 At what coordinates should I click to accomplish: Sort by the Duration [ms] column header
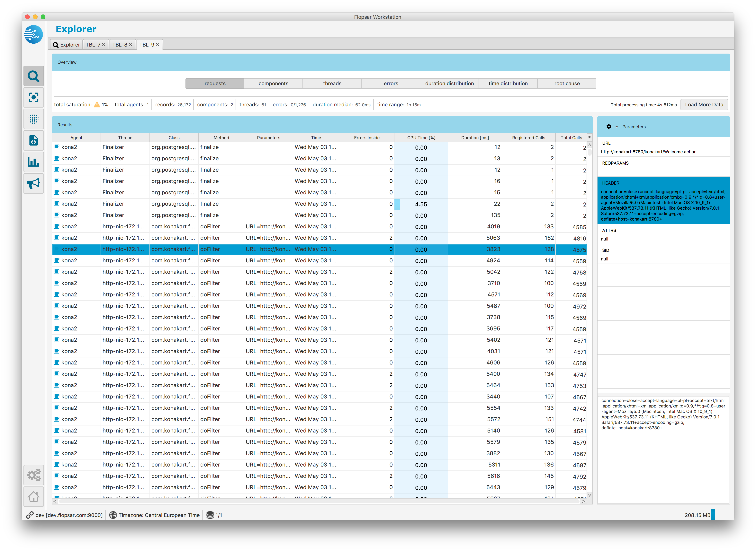coord(475,137)
